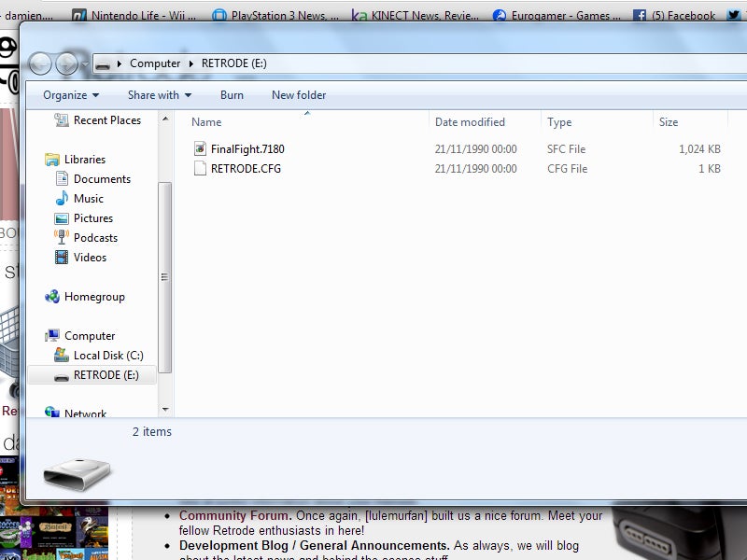
Task: Open the Community Forum link
Action: pyautogui.click(x=235, y=515)
